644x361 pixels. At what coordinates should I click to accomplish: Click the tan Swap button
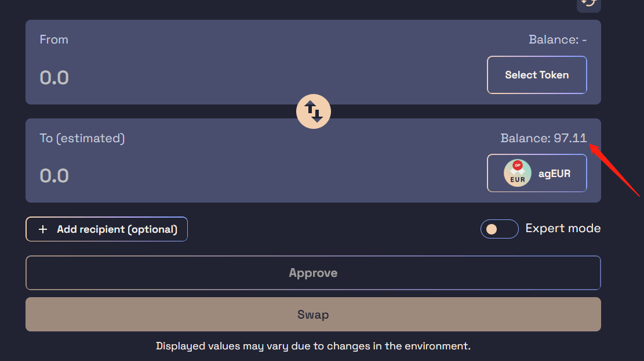pyautogui.click(x=313, y=315)
